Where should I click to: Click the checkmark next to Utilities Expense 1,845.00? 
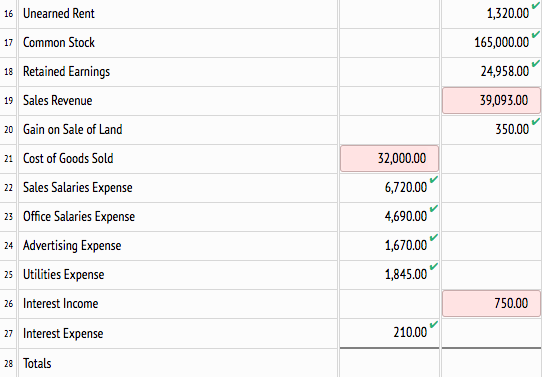click(x=434, y=267)
